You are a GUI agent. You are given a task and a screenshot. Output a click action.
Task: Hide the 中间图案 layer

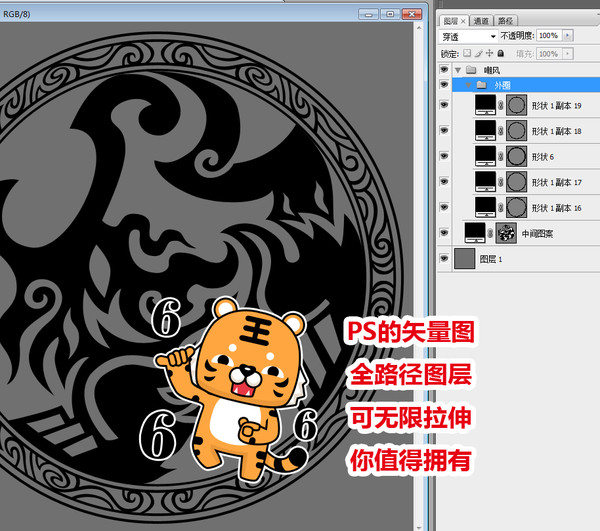click(x=444, y=233)
